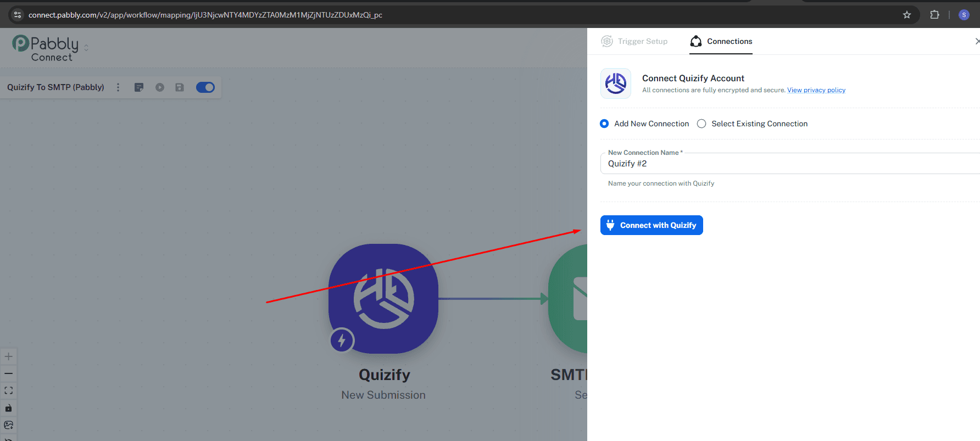Expand the Pabbly app switcher arrows

[86, 48]
